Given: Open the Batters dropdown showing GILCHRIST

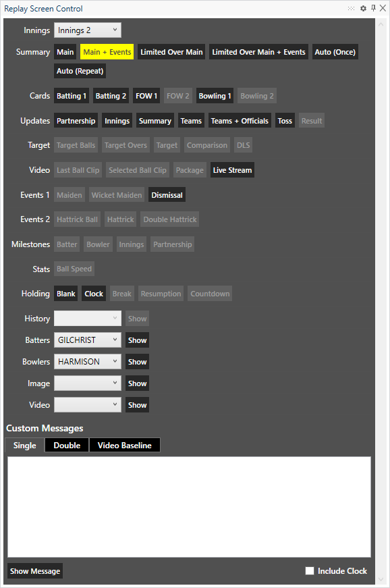Looking at the screenshot, I should [x=88, y=340].
